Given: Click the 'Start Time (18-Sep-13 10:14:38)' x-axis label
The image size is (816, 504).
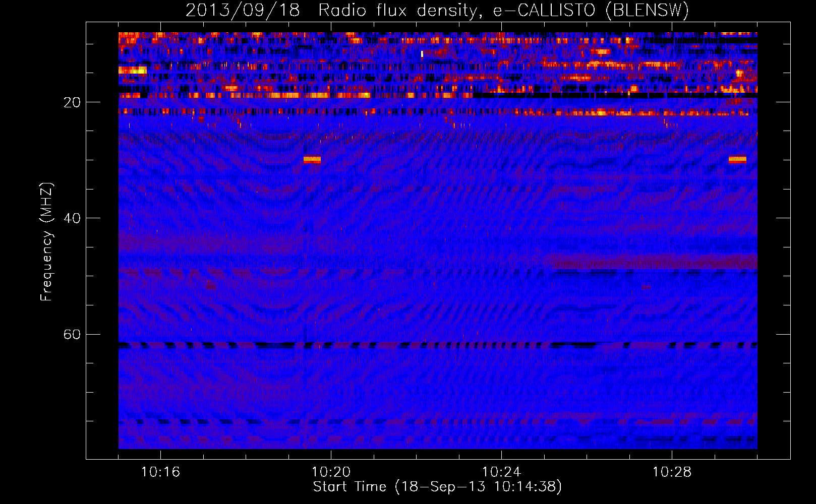Looking at the screenshot, I should (x=437, y=487).
